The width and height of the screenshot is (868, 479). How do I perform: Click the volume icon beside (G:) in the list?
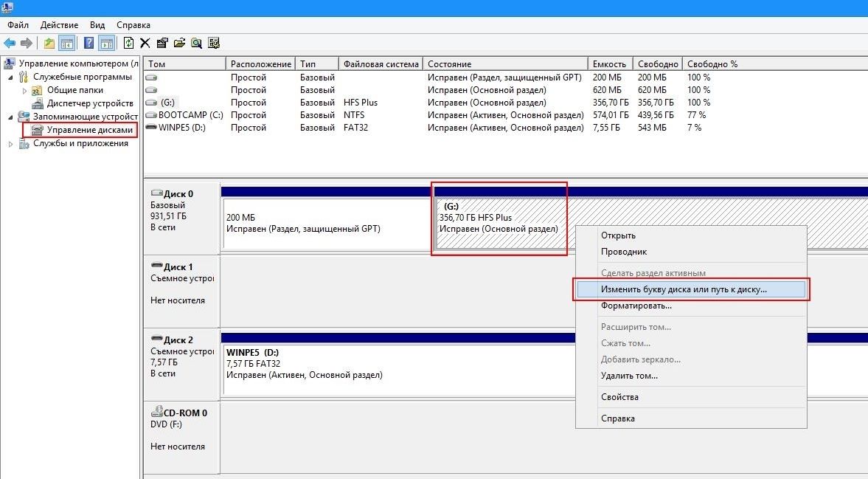pyautogui.click(x=151, y=103)
